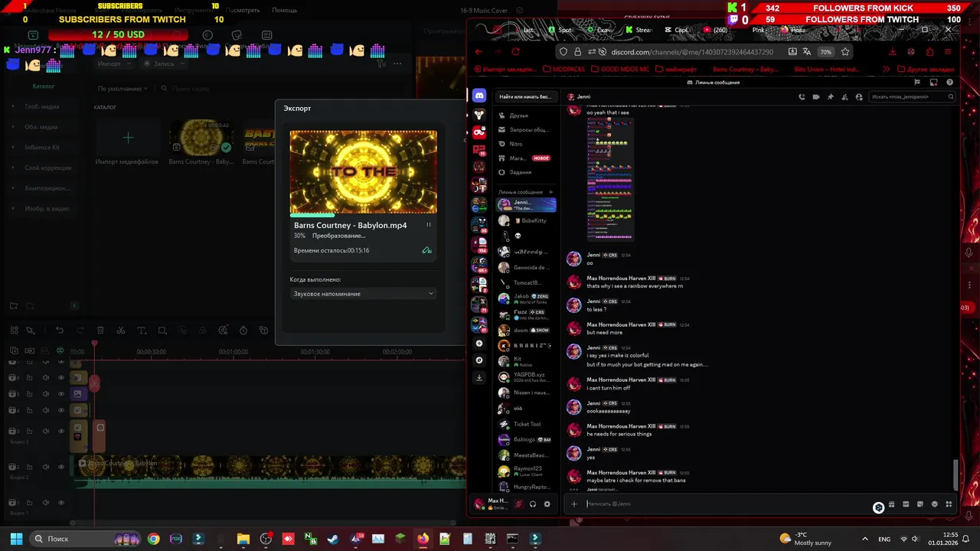Add friends to the DM icon
Image resolution: width=980 pixels, height=551 pixels.
coord(844,97)
